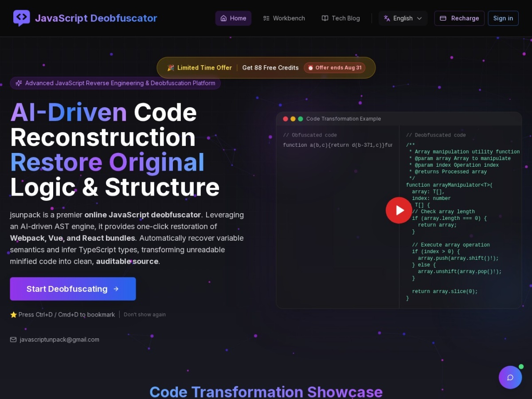Click the arrow icon on Start Deobfuscating
The image size is (532, 399).
click(116, 289)
